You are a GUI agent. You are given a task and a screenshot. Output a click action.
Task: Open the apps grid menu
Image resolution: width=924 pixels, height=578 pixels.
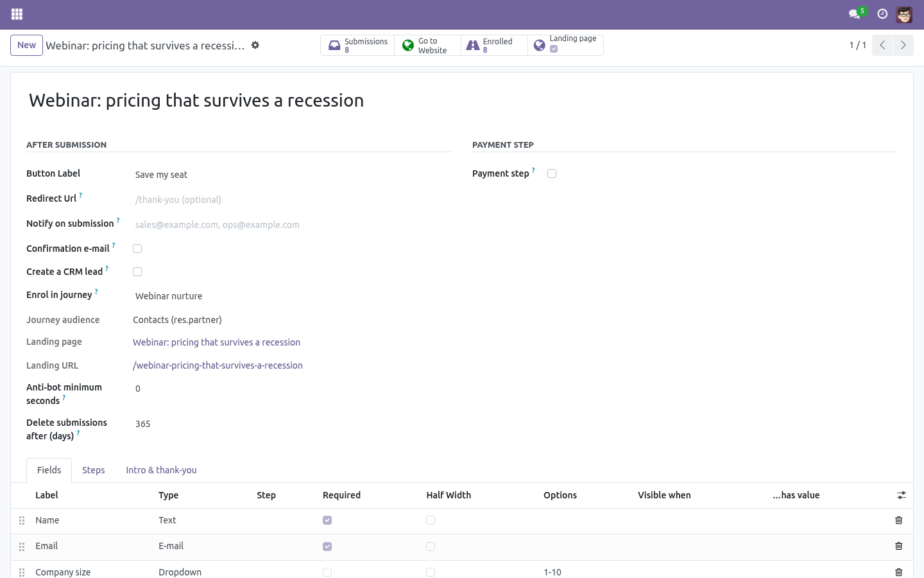coord(17,14)
